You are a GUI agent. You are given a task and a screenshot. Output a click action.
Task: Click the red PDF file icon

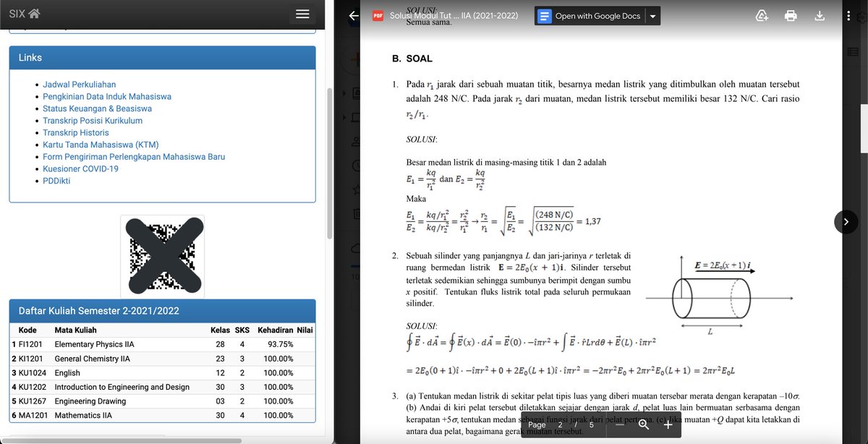(x=378, y=16)
